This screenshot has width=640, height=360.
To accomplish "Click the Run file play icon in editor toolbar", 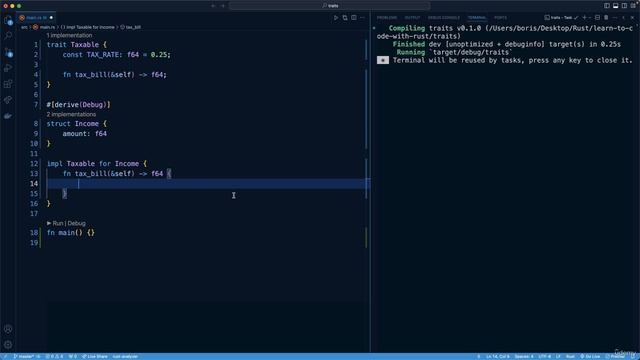I will (336, 18).
